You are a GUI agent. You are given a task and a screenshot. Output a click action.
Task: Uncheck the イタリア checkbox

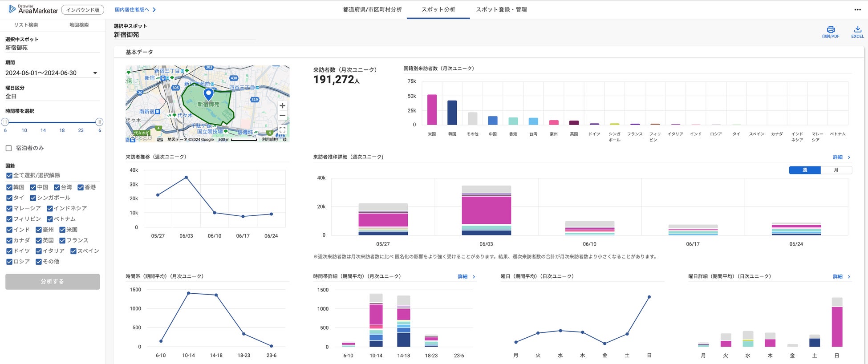click(x=39, y=251)
